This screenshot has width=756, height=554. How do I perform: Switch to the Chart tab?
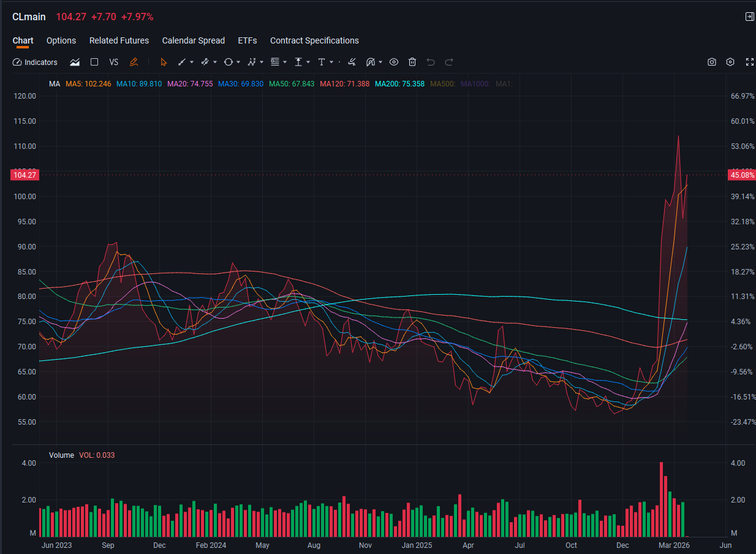23,40
